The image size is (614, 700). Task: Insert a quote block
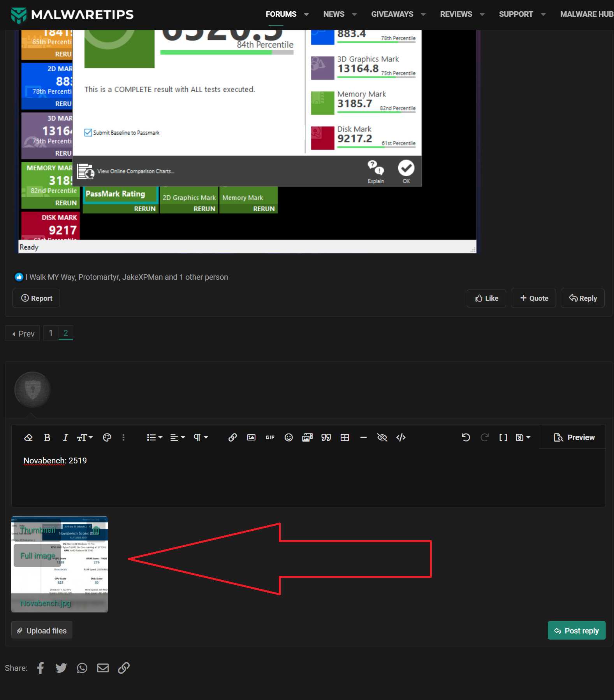[326, 438]
